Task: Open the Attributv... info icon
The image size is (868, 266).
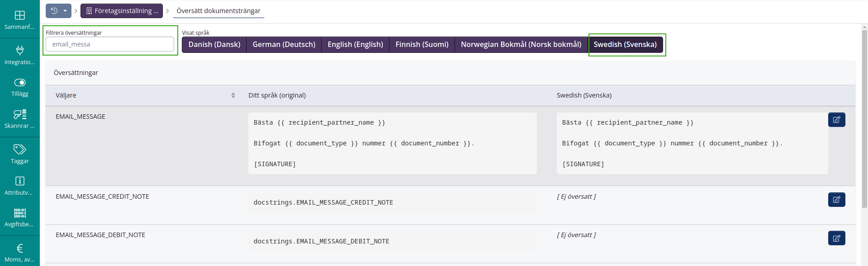Action: pos(19,181)
